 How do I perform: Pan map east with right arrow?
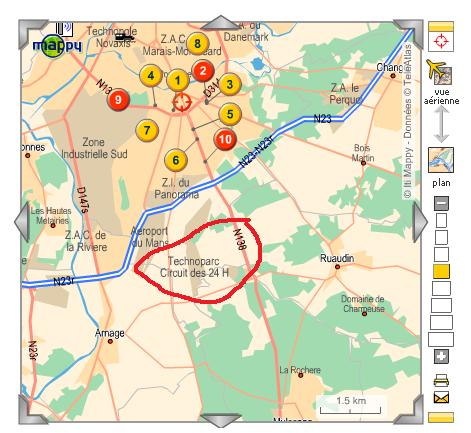tap(420, 222)
